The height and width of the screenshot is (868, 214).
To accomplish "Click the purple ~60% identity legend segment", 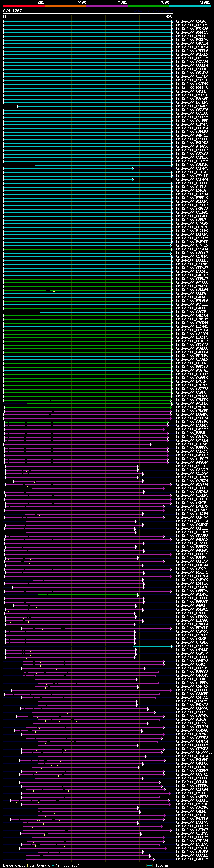I will coord(107,6).
